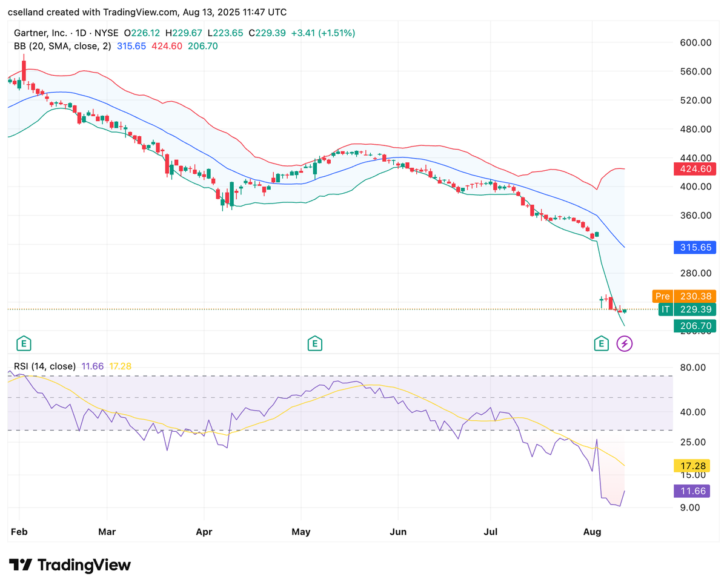
Task: Click the earnings E marker in August
Action: [601, 344]
